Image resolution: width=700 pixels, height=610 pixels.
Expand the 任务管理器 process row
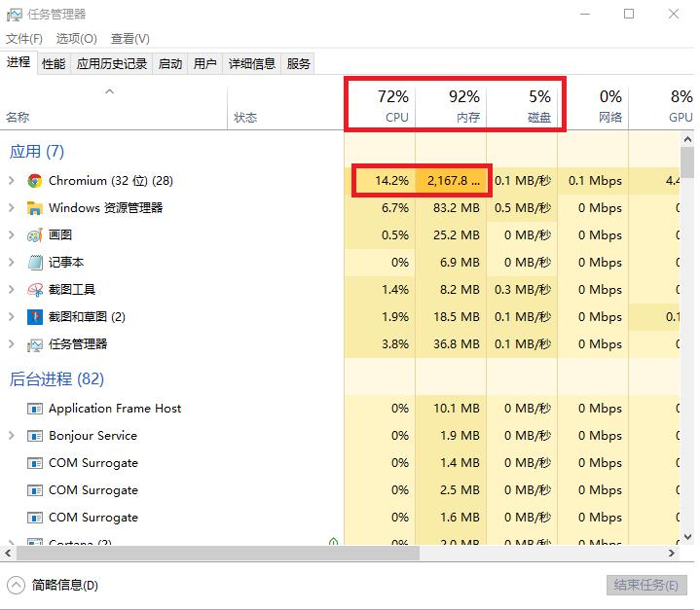tap(12, 344)
